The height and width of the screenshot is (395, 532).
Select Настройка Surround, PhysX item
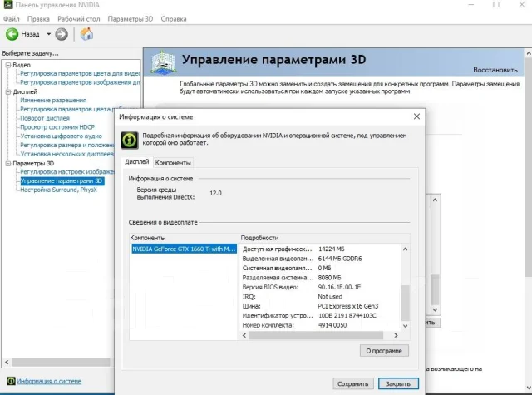click(x=58, y=190)
